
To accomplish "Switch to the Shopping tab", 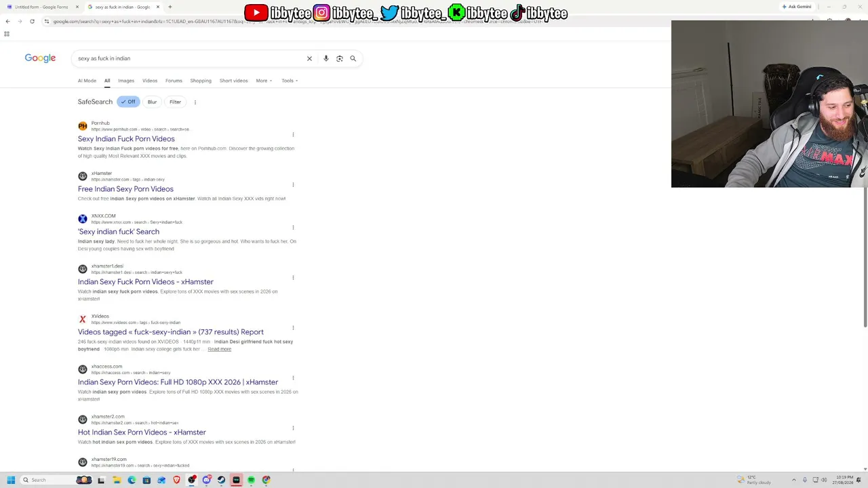I will [x=201, y=81].
